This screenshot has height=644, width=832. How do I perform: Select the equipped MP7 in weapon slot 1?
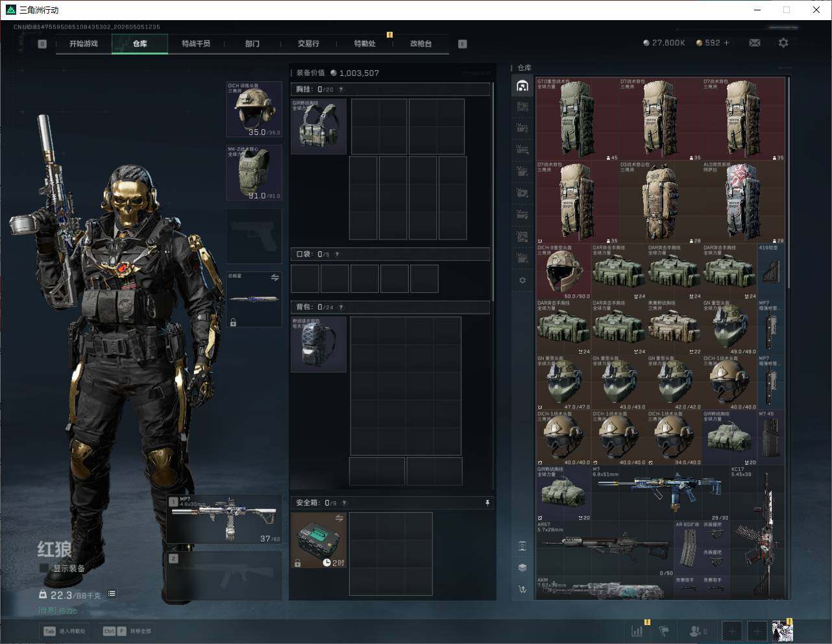click(x=225, y=519)
